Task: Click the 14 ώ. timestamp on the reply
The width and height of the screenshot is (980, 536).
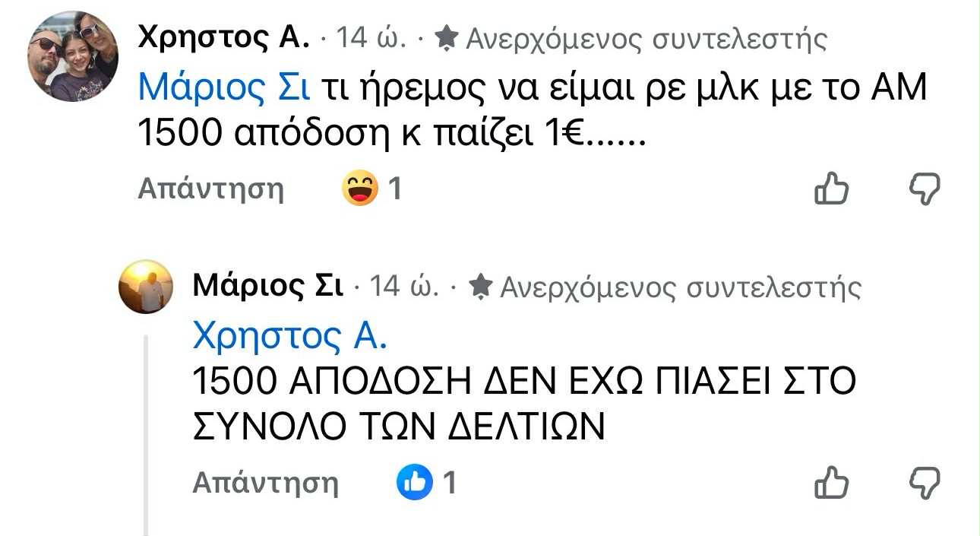Action: click(404, 287)
